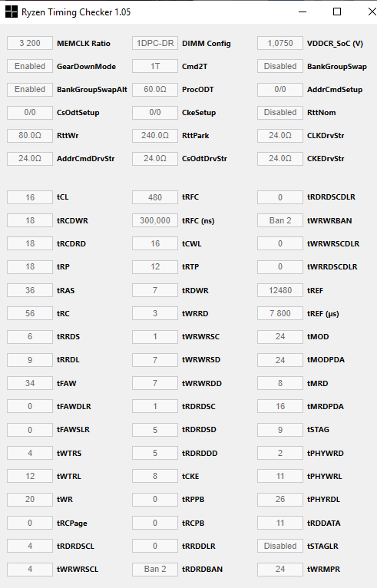Click the tCL value box
The height and width of the screenshot is (588, 377).
tap(30, 197)
